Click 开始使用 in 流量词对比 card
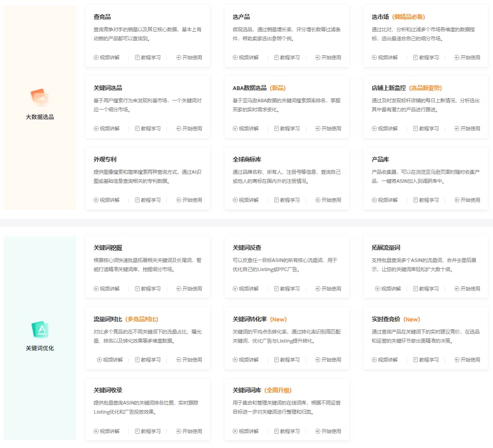The height and width of the screenshot is (448, 493). pyautogui.click(x=189, y=360)
